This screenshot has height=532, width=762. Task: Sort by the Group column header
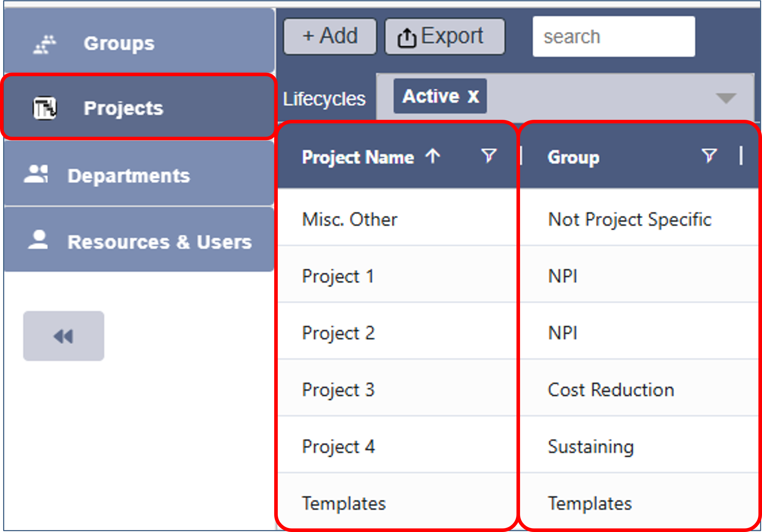pyautogui.click(x=573, y=157)
